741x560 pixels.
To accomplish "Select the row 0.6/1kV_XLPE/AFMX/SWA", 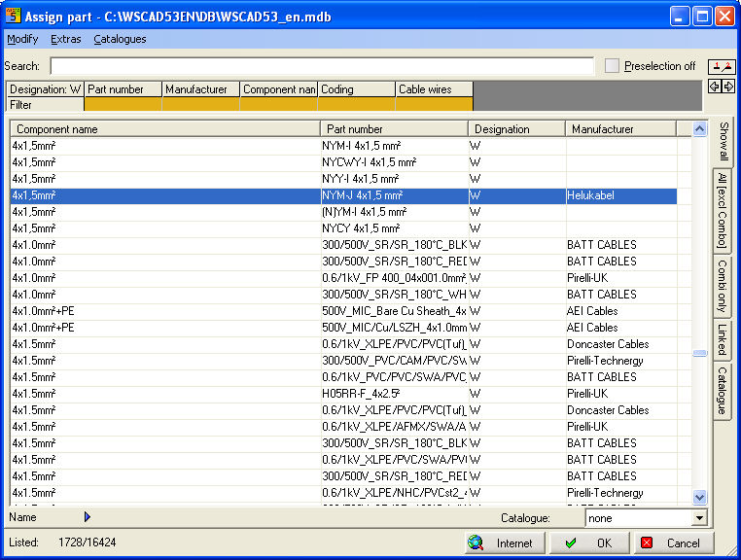I will (343, 427).
